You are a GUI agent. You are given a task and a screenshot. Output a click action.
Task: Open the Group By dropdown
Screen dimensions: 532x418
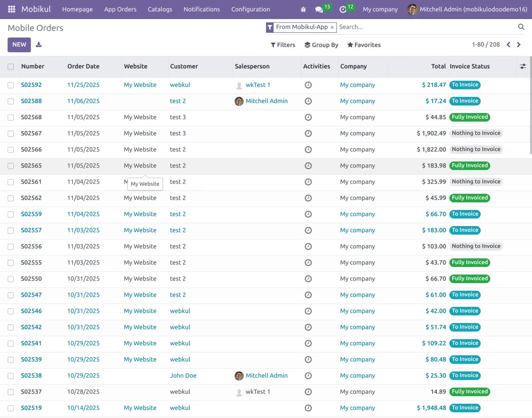coord(321,45)
